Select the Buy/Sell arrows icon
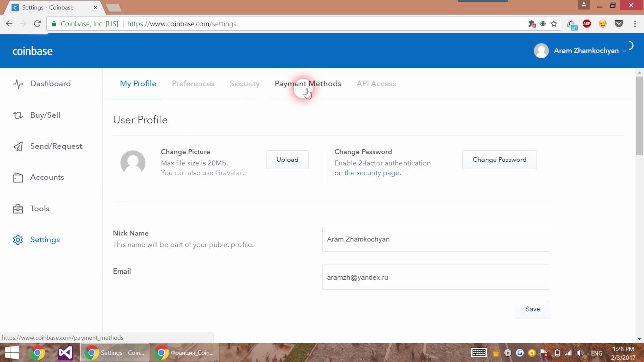The height and width of the screenshot is (362, 644). click(18, 115)
